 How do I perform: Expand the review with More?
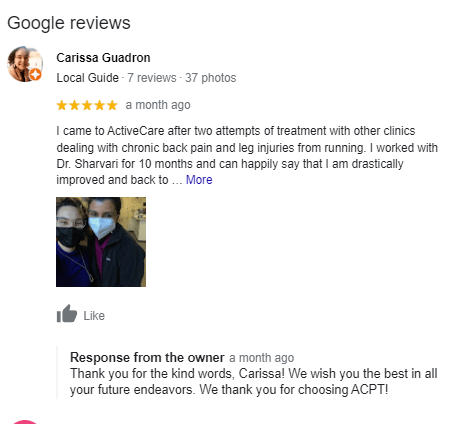pos(199,180)
